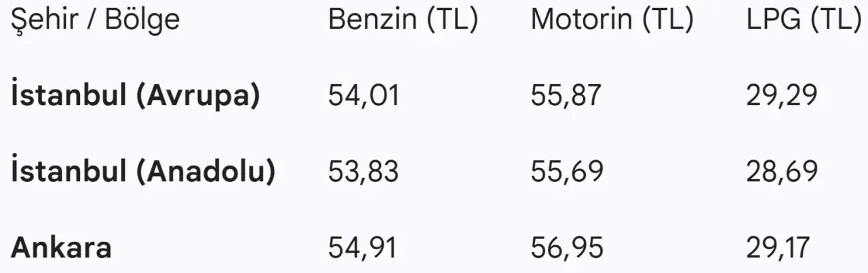868x273 pixels.
Task: Select the (Avrupa) text in the row label
Action: point(198,96)
